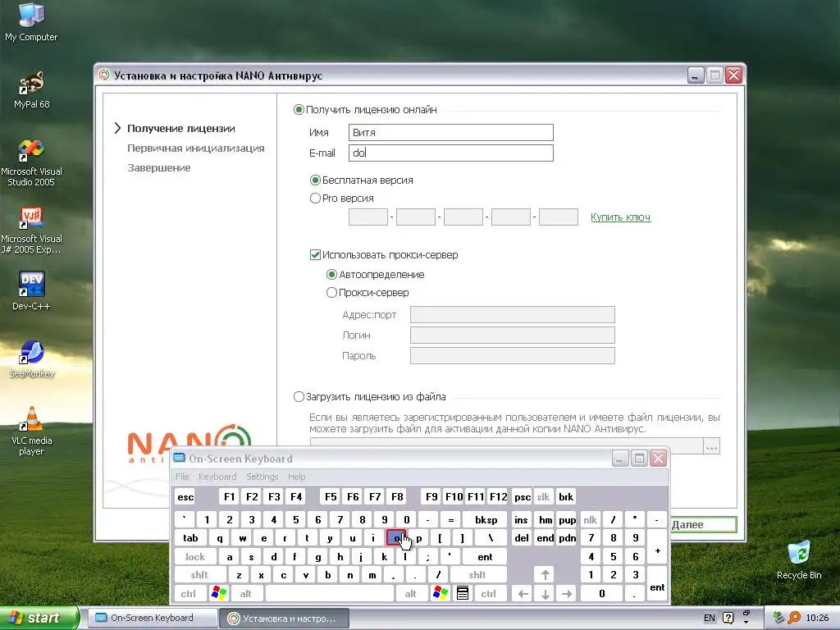Click the esc key on On-Screen Keyboard
The height and width of the screenshot is (630, 840).
tap(185, 497)
